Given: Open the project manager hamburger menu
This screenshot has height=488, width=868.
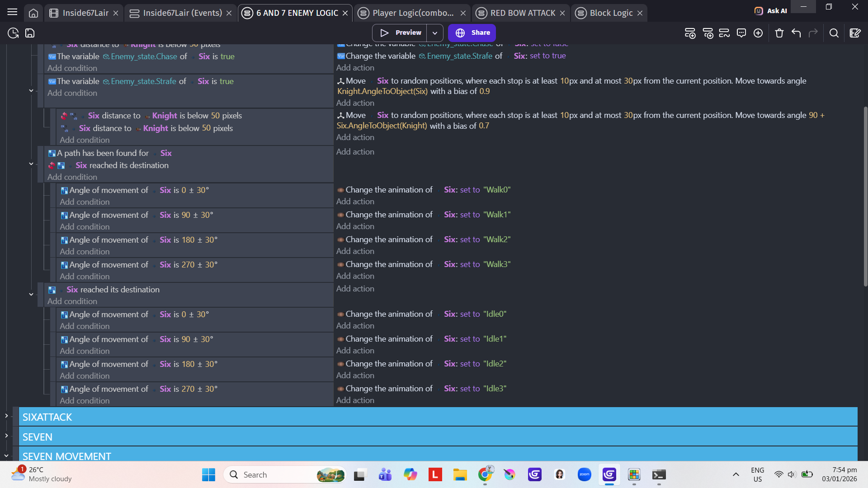Looking at the screenshot, I should tap(12, 13).
